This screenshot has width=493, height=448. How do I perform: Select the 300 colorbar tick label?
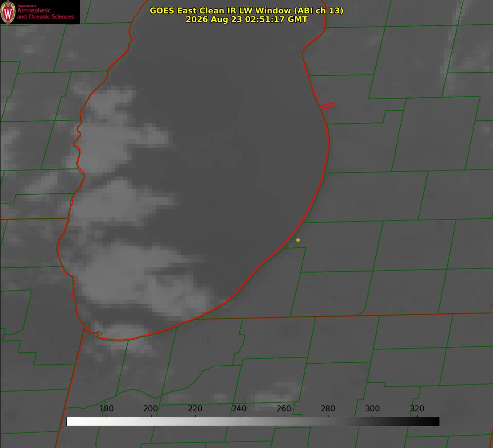(373, 408)
